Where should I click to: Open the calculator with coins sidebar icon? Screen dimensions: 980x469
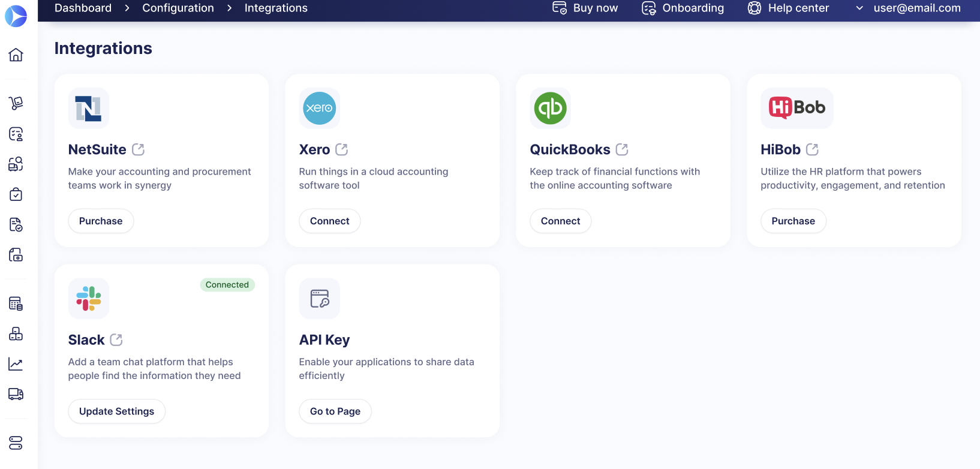pyautogui.click(x=16, y=303)
